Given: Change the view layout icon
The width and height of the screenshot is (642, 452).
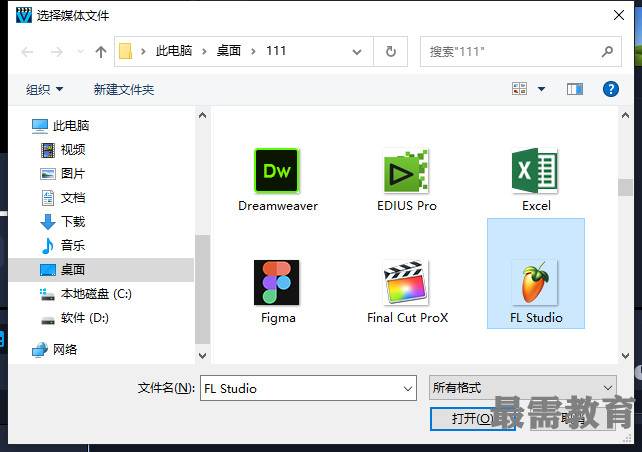Looking at the screenshot, I should 520,88.
